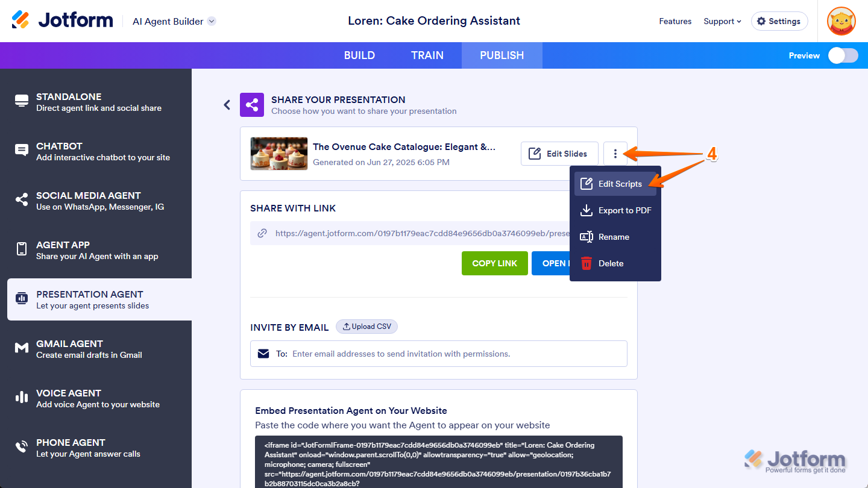
Task: Focus the invite email addresses field
Action: [439, 354]
